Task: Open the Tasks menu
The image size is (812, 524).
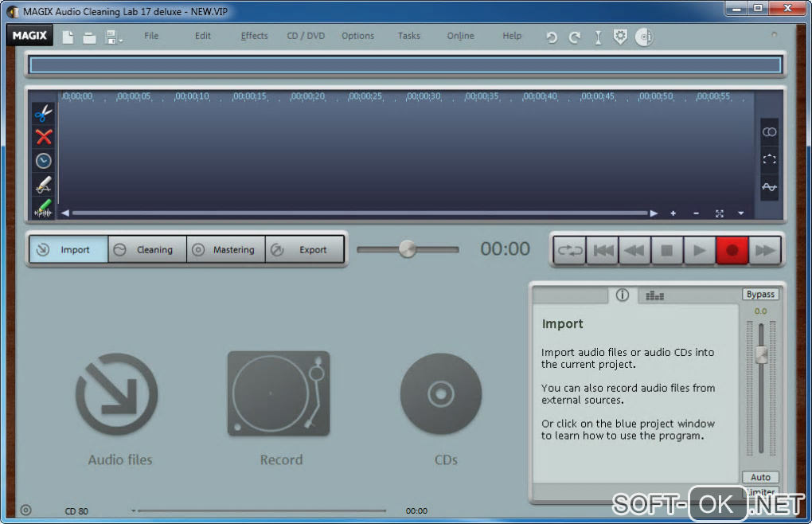Action: click(x=408, y=36)
